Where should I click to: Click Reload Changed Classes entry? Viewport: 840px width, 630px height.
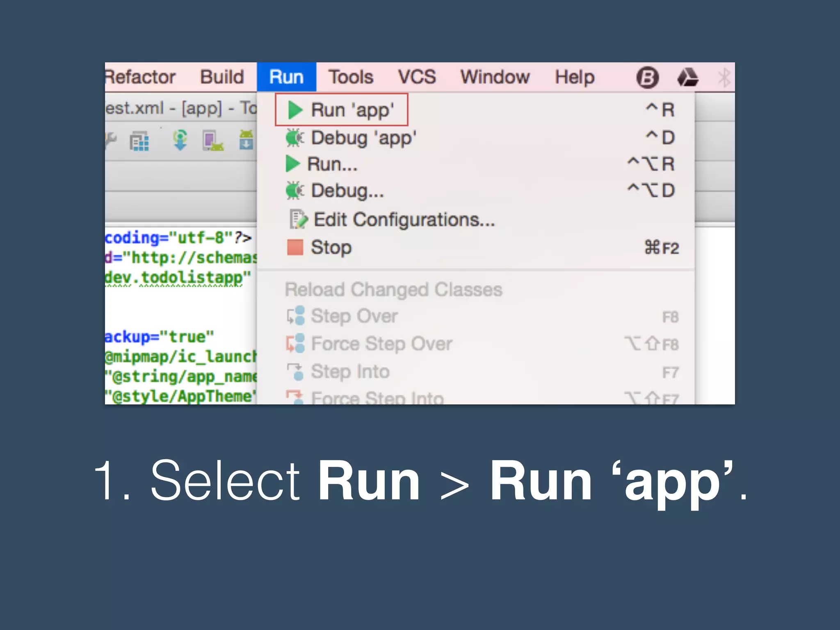point(476,290)
